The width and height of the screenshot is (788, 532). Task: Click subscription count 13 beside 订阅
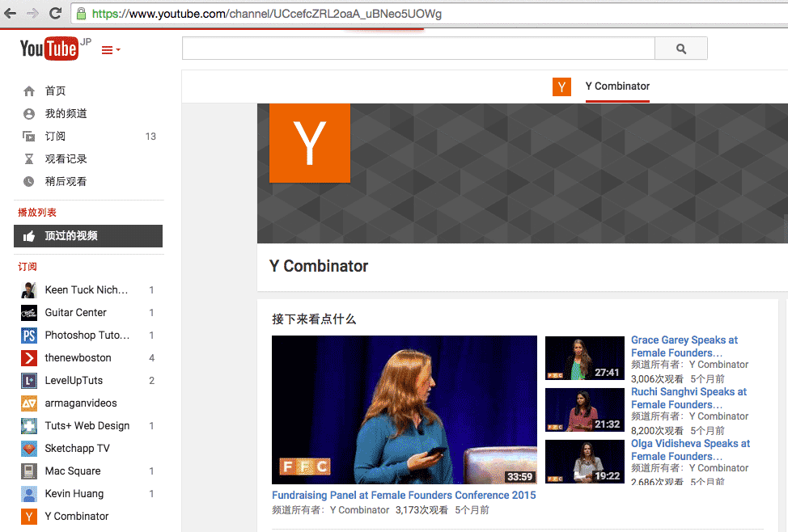click(x=150, y=137)
